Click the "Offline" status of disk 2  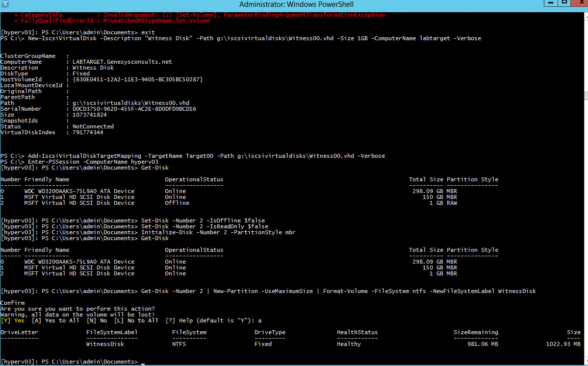(177, 203)
